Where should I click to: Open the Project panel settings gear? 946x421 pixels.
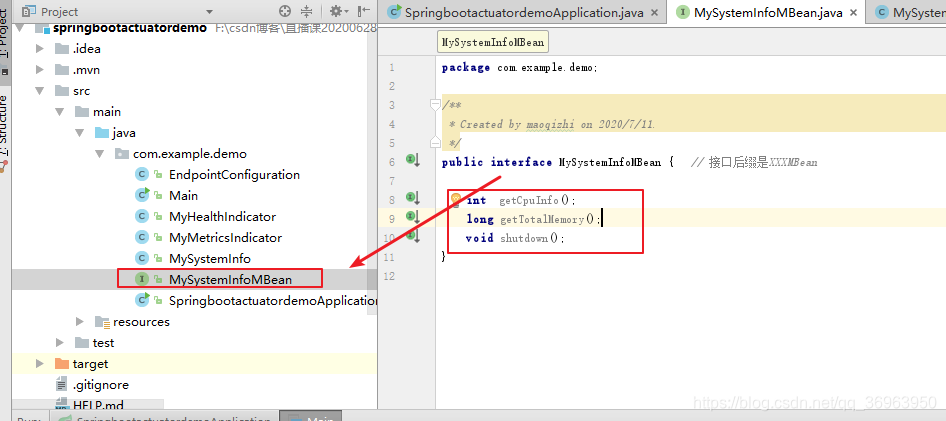336,11
